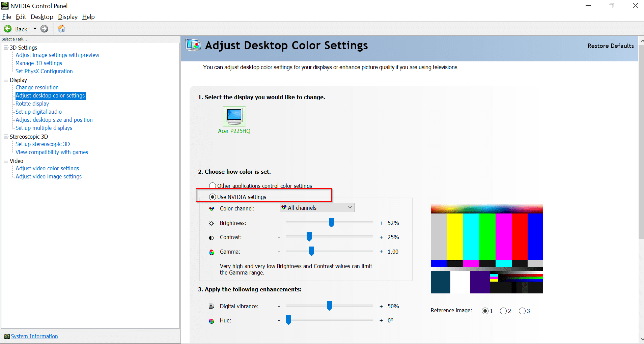Viewport: 644px width, 344px height.
Task: Click the Gamma minus decrement sign
Action: coord(279,252)
